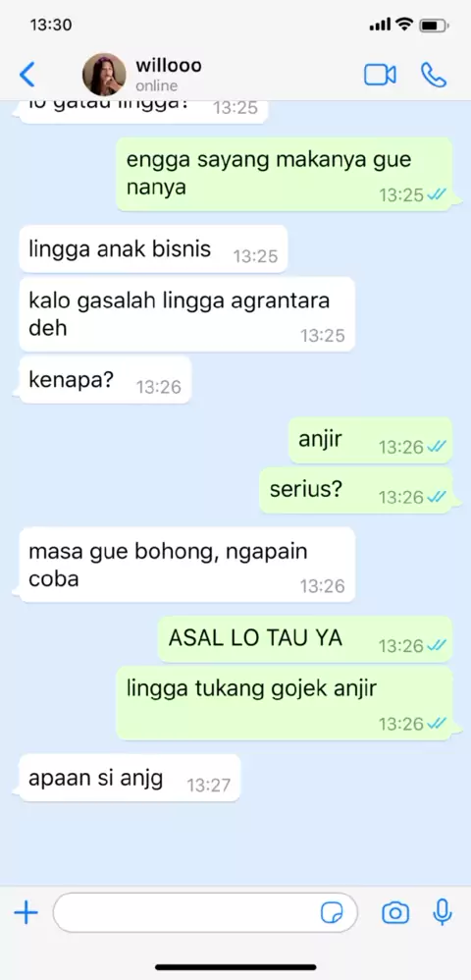Tap the "apaan si anjg" message

pyautogui.click(x=130, y=778)
